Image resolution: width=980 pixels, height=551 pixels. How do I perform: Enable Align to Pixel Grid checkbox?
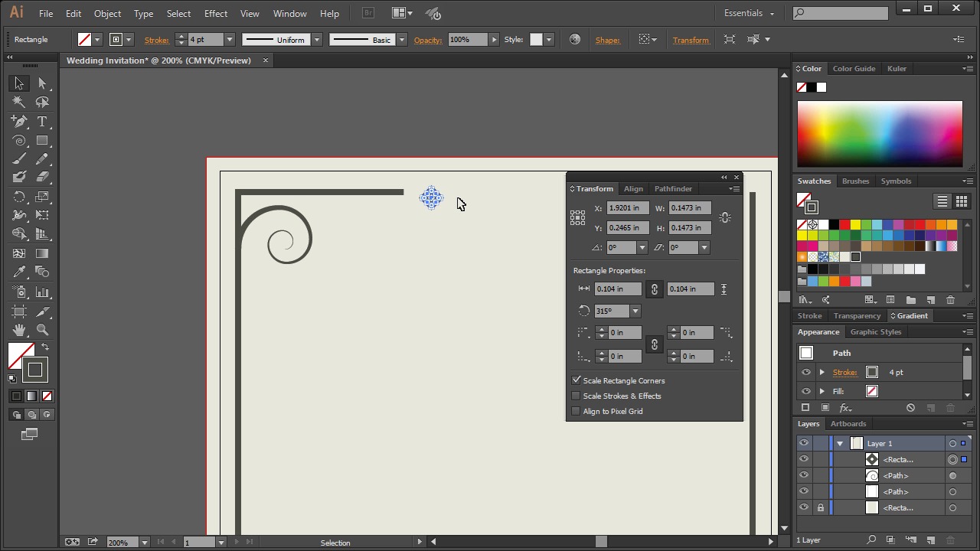click(x=577, y=411)
